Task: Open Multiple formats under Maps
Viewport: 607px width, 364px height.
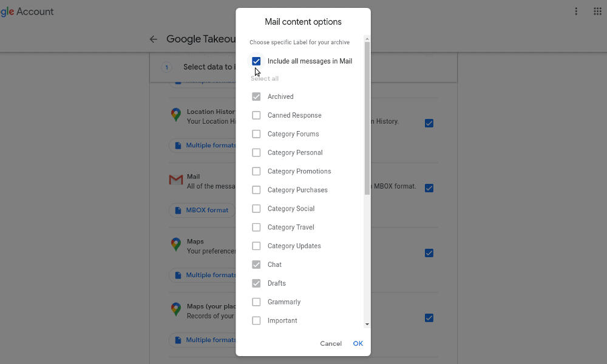Action: tap(202, 275)
